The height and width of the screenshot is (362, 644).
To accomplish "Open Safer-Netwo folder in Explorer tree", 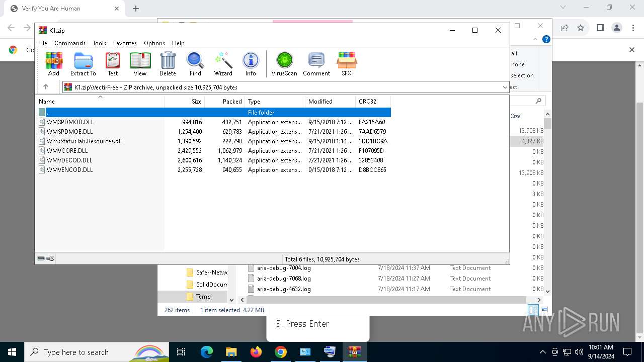I will point(207,273).
